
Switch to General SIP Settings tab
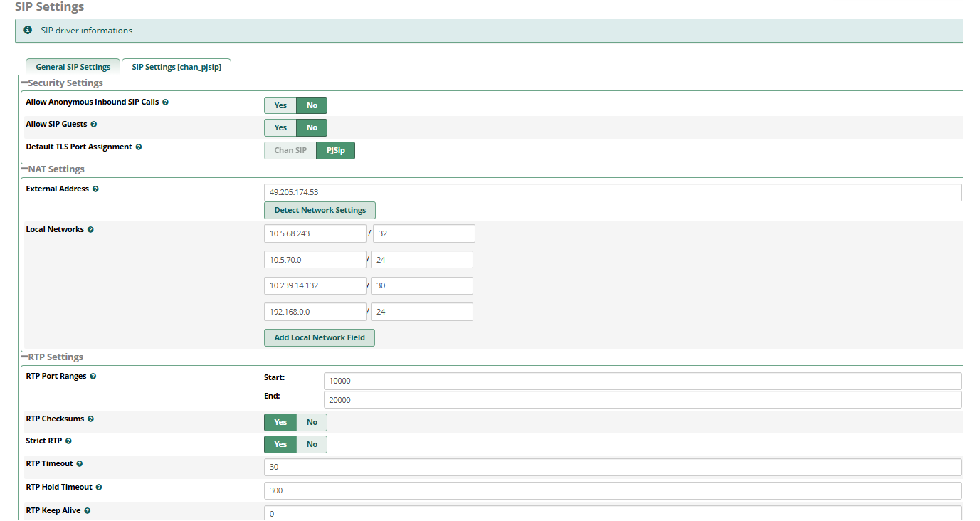point(73,67)
